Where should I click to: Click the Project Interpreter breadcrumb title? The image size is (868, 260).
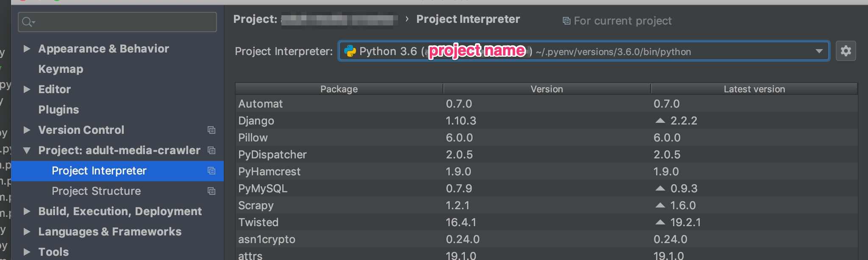coord(468,19)
